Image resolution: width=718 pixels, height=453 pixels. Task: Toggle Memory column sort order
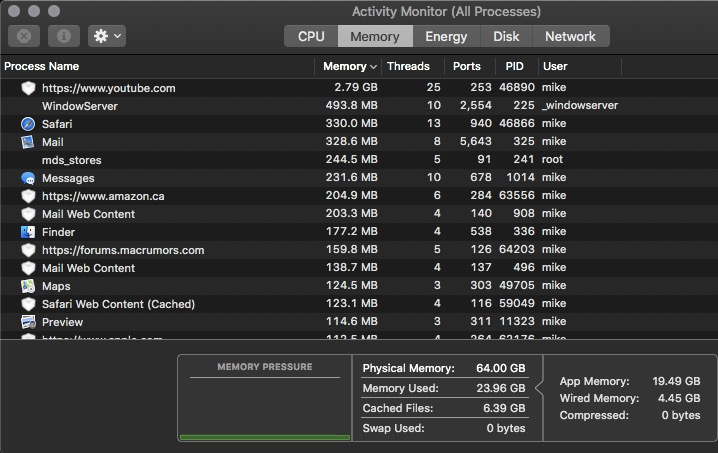[x=350, y=66]
